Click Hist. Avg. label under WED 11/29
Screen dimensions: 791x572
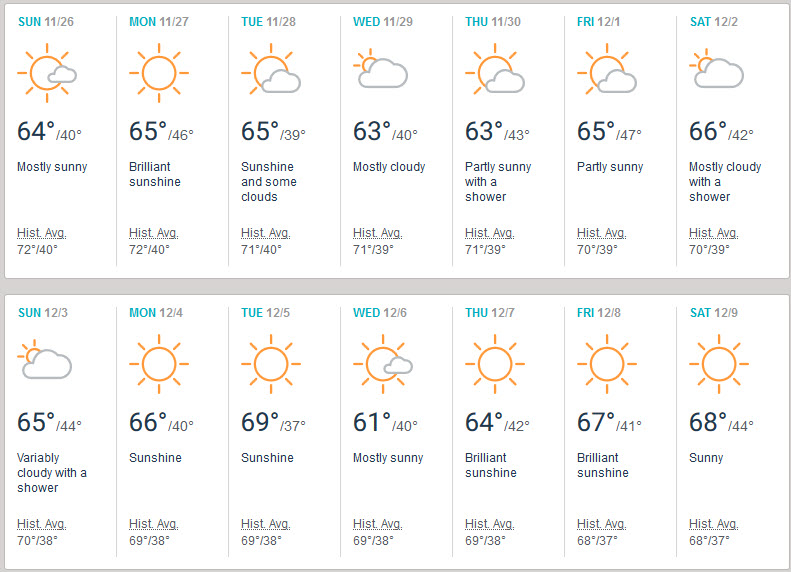pyautogui.click(x=377, y=233)
